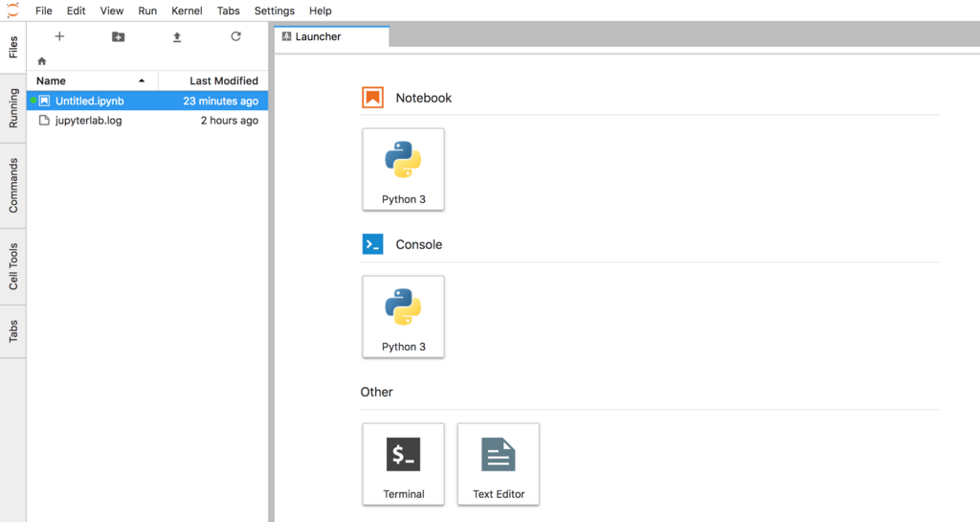Select the Untitled.ipynb file
The height and width of the screenshot is (522, 980).
[x=147, y=101]
